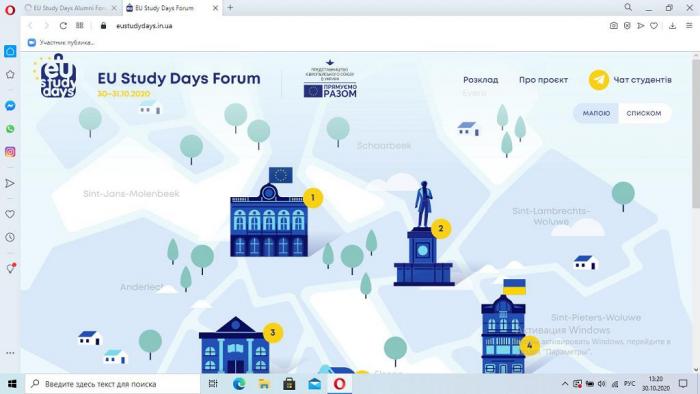Open the Розклад menu item
The height and width of the screenshot is (394, 700).
tap(480, 80)
